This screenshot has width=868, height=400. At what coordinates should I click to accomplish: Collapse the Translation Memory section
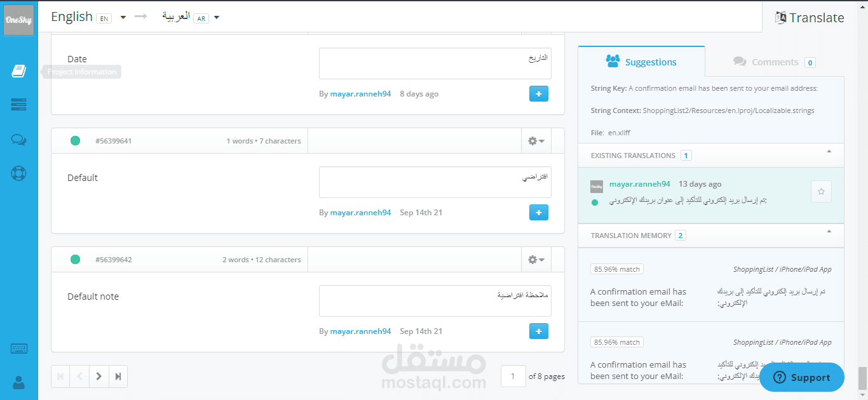[829, 231]
